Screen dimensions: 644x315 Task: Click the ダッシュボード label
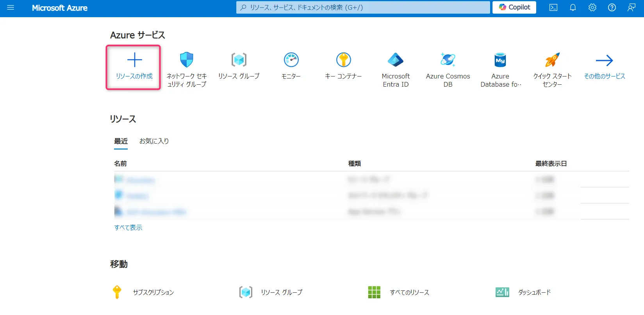coord(534,292)
